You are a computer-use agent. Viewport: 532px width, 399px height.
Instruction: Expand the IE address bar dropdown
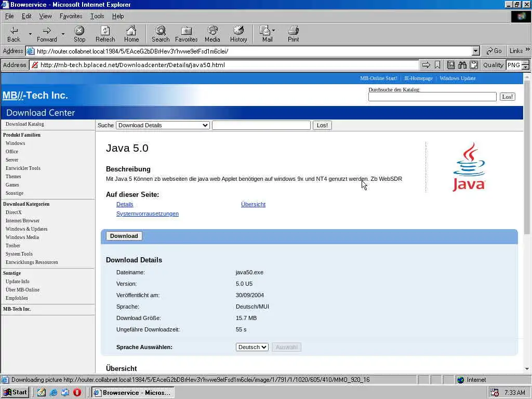coord(476,51)
